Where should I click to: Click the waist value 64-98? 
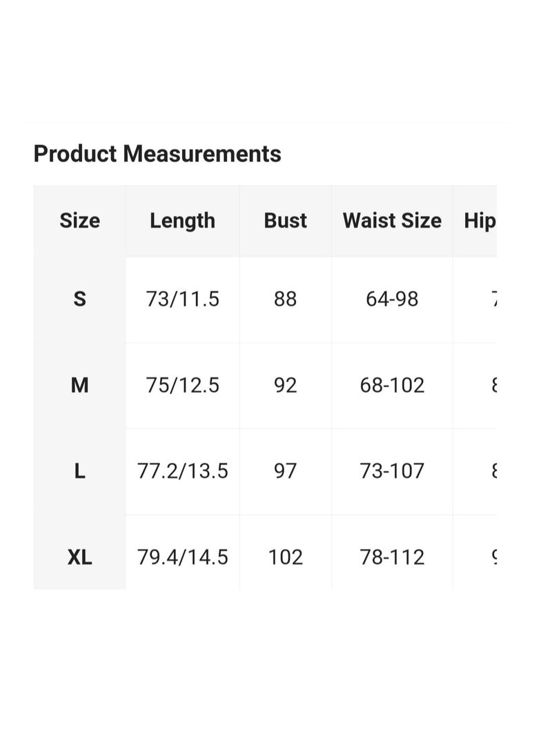point(392,299)
